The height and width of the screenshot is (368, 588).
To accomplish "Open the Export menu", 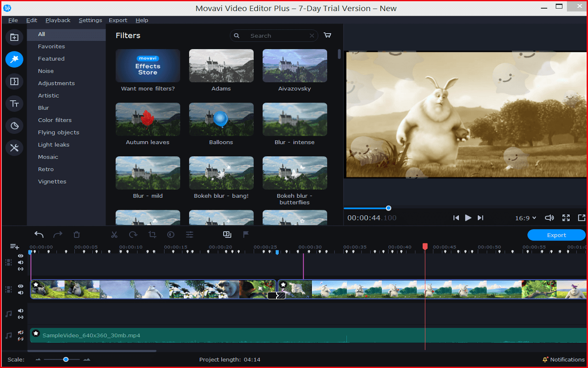I will tap(118, 20).
